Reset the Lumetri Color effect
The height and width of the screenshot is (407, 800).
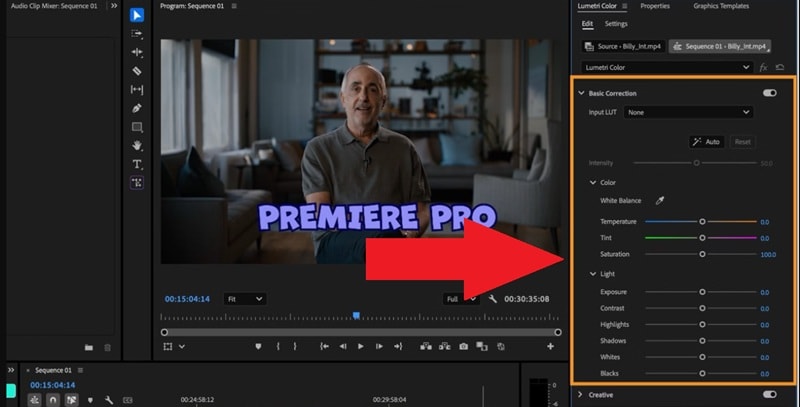click(x=780, y=67)
